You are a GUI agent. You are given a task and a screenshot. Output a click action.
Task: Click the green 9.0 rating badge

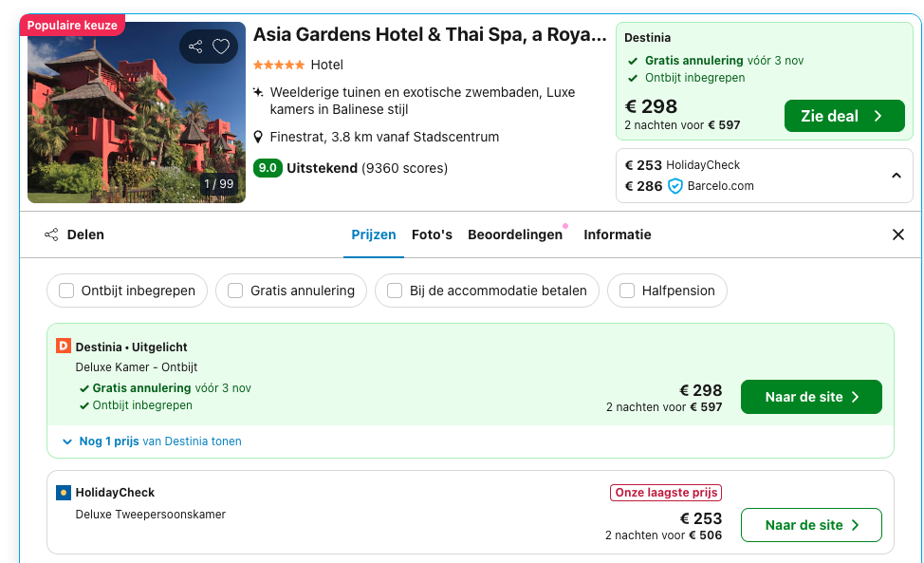[x=266, y=167]
